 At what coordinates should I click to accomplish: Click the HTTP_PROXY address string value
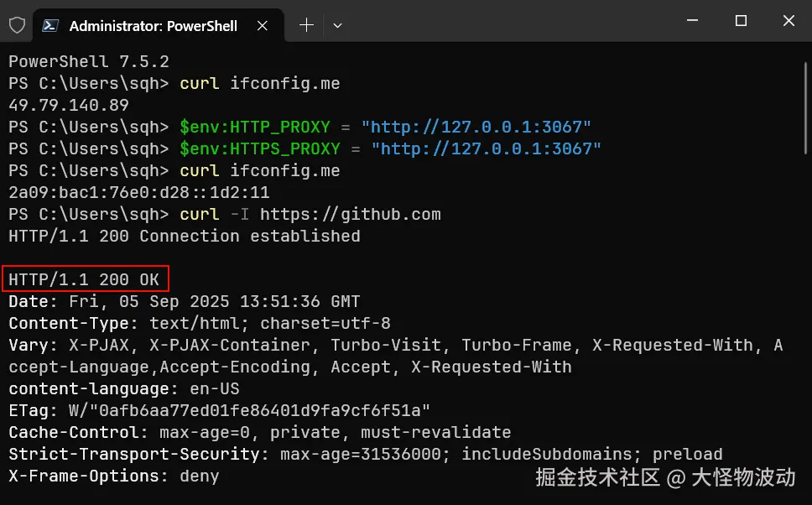476,127
